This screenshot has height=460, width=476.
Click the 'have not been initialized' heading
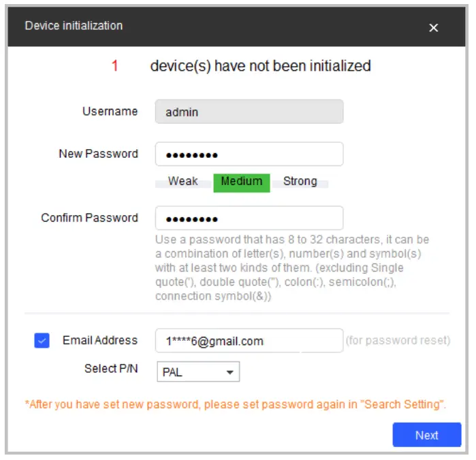point(260,66)
